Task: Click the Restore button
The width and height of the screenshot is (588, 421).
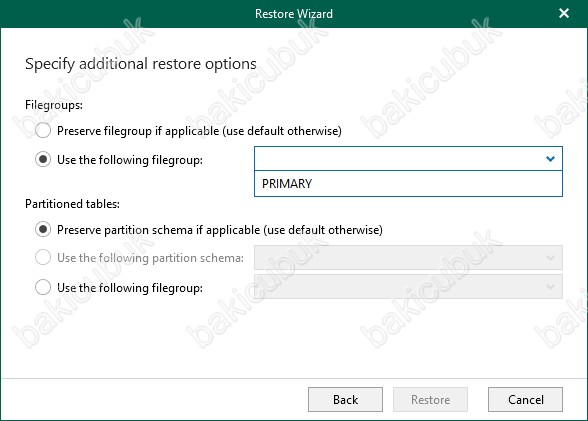Action: tap(430, 400)
